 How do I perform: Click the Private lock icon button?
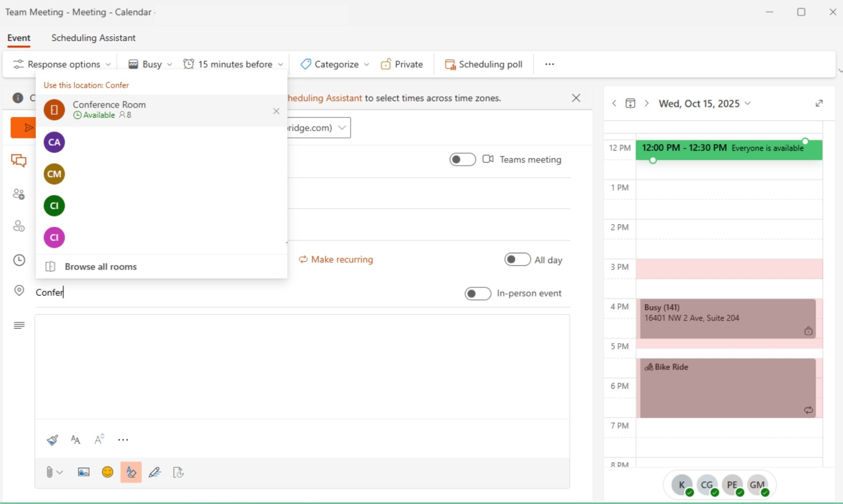click(x=402, y=64)
